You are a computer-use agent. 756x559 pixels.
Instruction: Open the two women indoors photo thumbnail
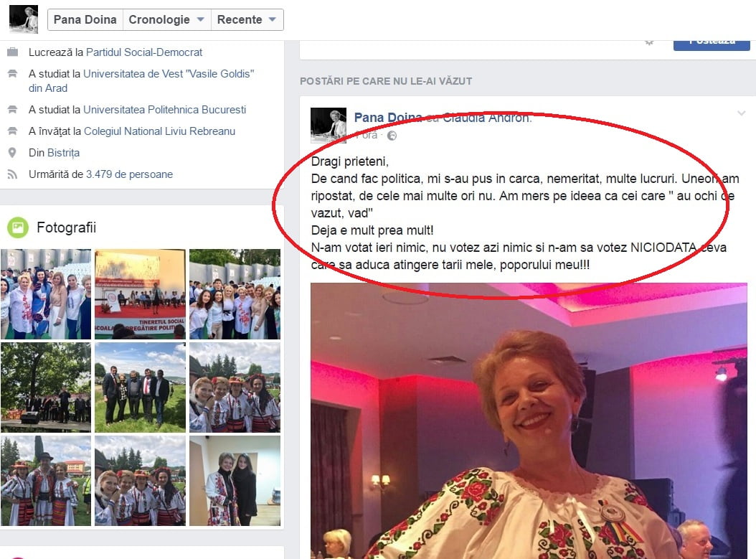235,481
